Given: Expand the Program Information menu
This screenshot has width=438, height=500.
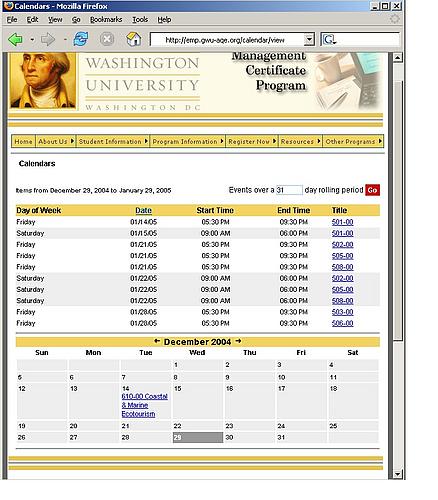Looking at the screenshot, I should click(188, 141).
